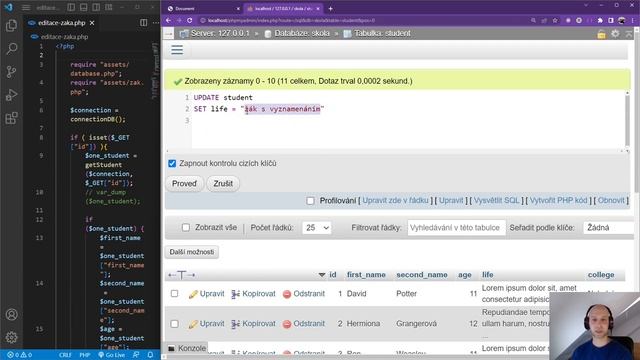Toggle Zapnout kontrolu cizích klíčů checkbox

pos(172,163)
